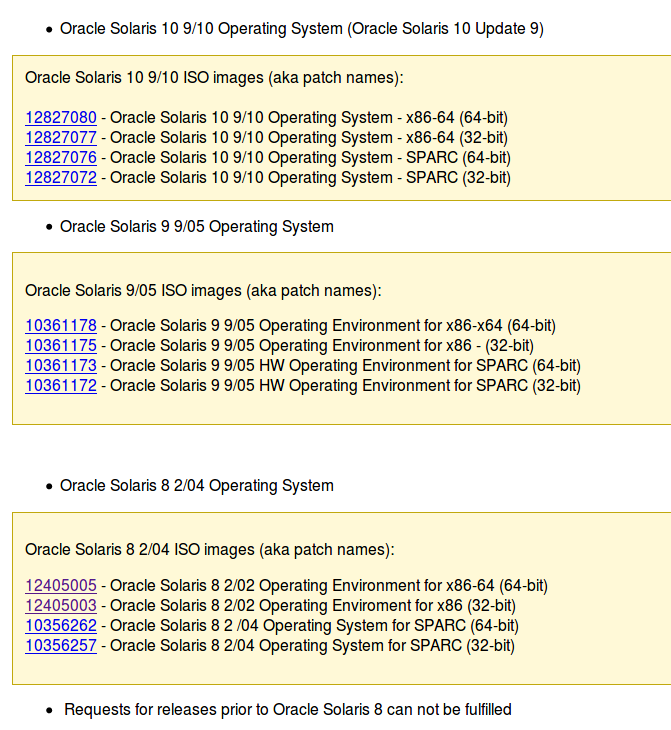Click description 'Oracle Solaris 10 9/10 Operating System - SPARC (64-bit)'
Image resolution: width=671 pixels, height=730 pixels.
tap(310, 158)
